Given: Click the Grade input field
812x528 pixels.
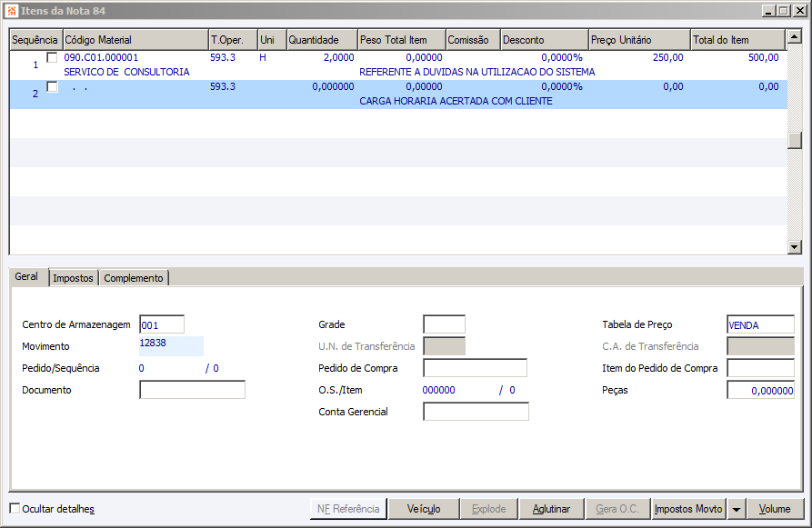Looking at the screenshot, I should pos(445,324).
